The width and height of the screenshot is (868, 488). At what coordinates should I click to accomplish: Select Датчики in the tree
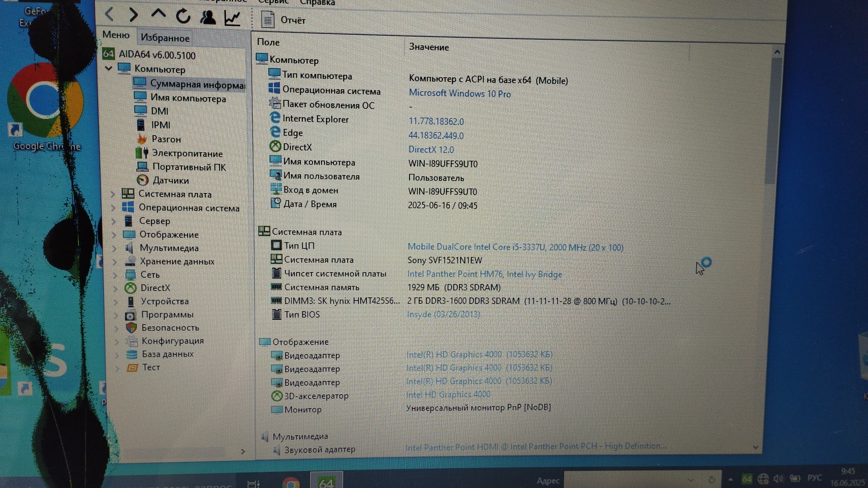(x=170, y=180)
